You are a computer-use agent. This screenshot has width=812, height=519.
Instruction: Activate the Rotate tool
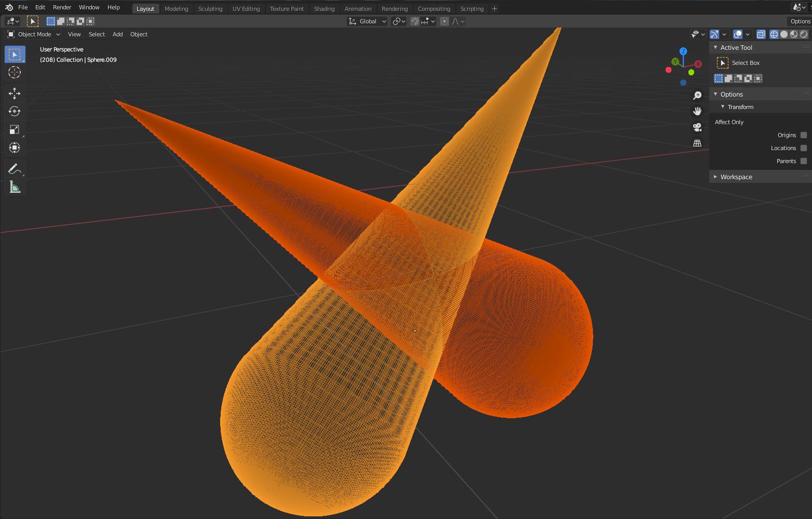(15, 111)
